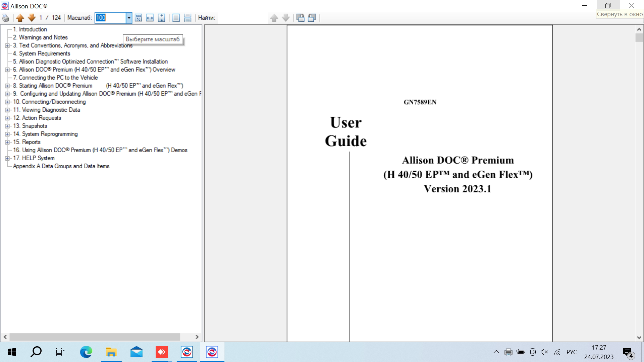Select 4. System Requirements entry
644x362 pixels.
pyautogui.click(x=42, y=54)
